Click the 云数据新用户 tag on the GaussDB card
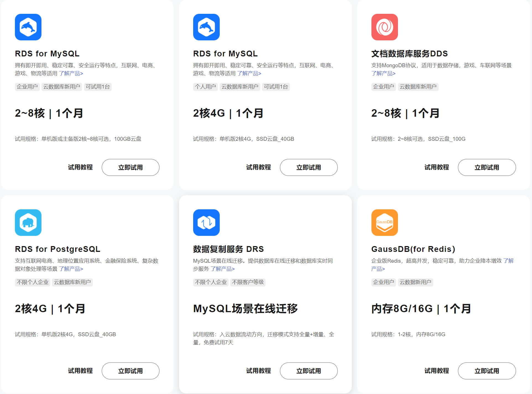This screenshot has width=532, height=394. [x=415, y=282]
